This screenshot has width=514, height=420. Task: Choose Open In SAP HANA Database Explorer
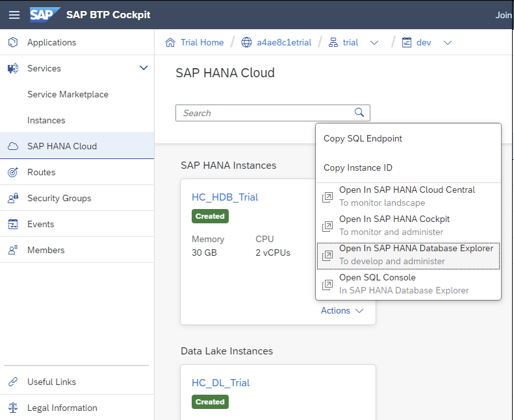click(416, 249)
